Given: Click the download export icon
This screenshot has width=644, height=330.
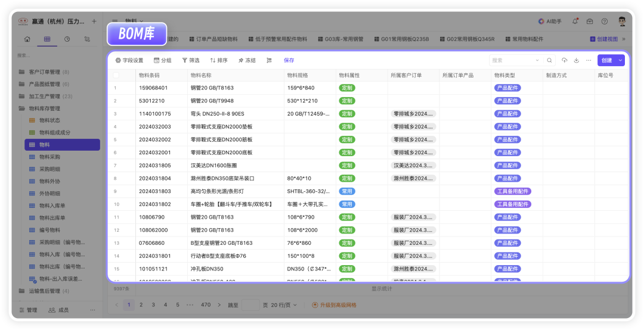Looking at the screenshot, I should click(577, 60).
